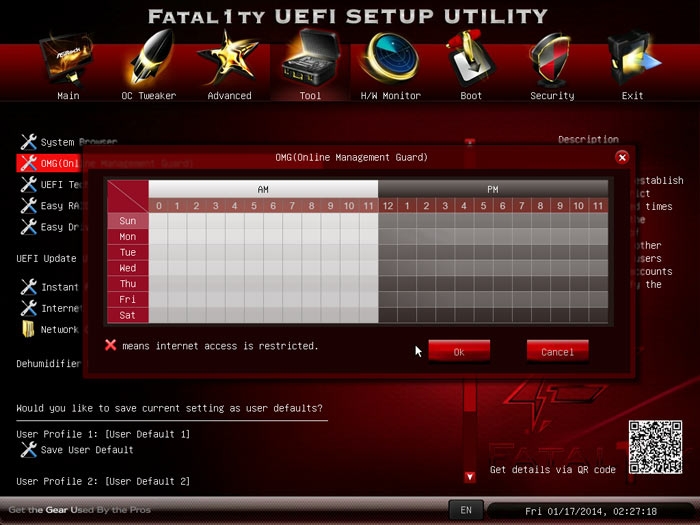Click the Exit door icon
The height and width of the screenshot is (525, 700).
(633, 59)
